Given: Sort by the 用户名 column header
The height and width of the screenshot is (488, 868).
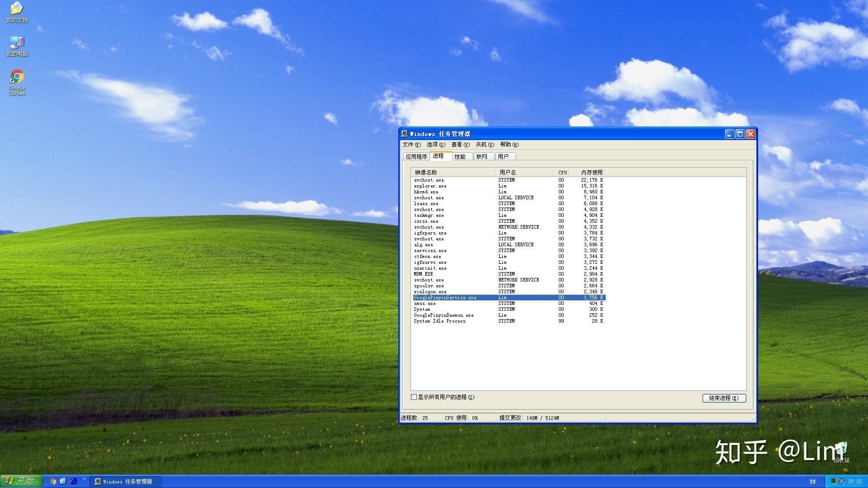Looking at the screenshot, I should [x=524, y=173].
